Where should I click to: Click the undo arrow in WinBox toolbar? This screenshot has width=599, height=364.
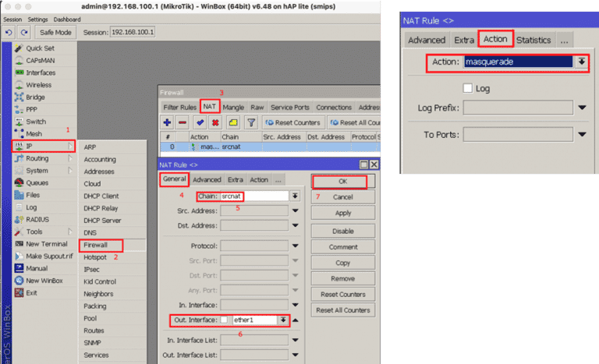coord(9,32)
